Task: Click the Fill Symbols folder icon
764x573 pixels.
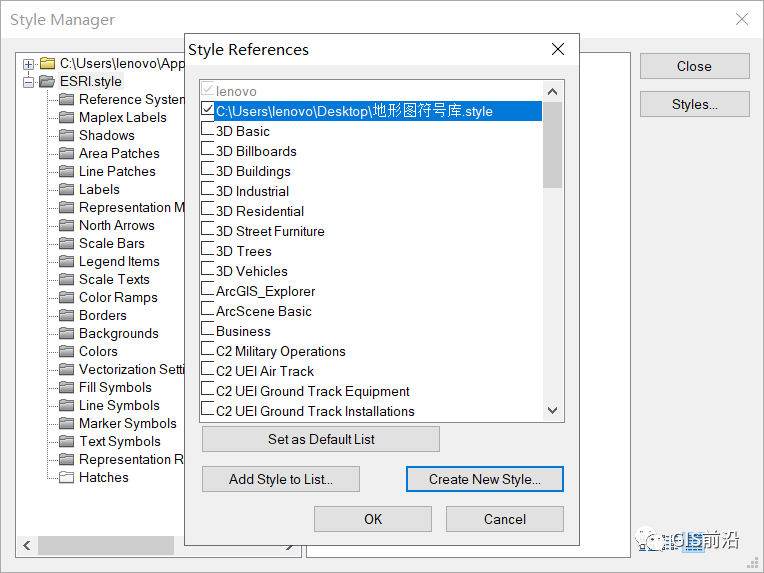Action: click(67, 387)
